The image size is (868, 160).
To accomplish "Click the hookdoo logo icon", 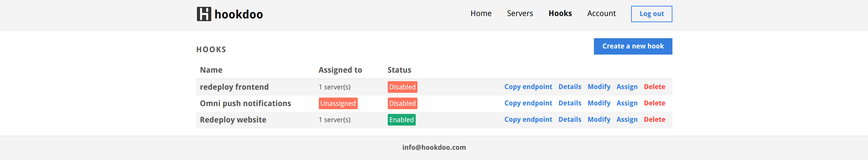I will pyautogui.click(x=204, y=14).
